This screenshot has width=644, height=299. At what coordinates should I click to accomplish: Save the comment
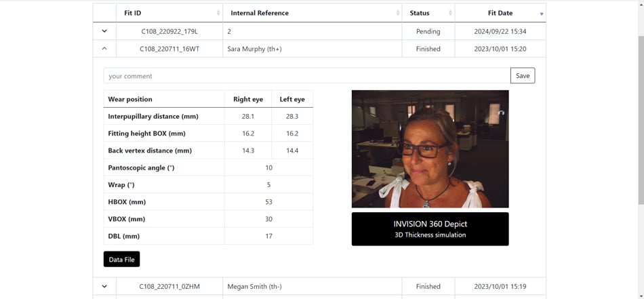tap(522, 76)
